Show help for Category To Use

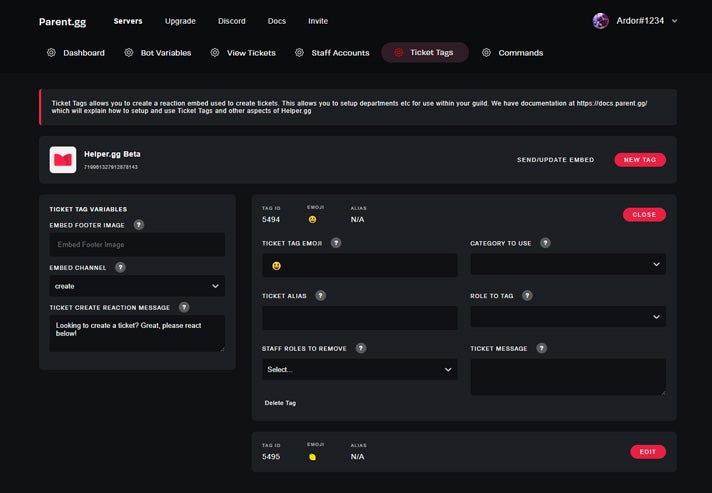[545, 243]
